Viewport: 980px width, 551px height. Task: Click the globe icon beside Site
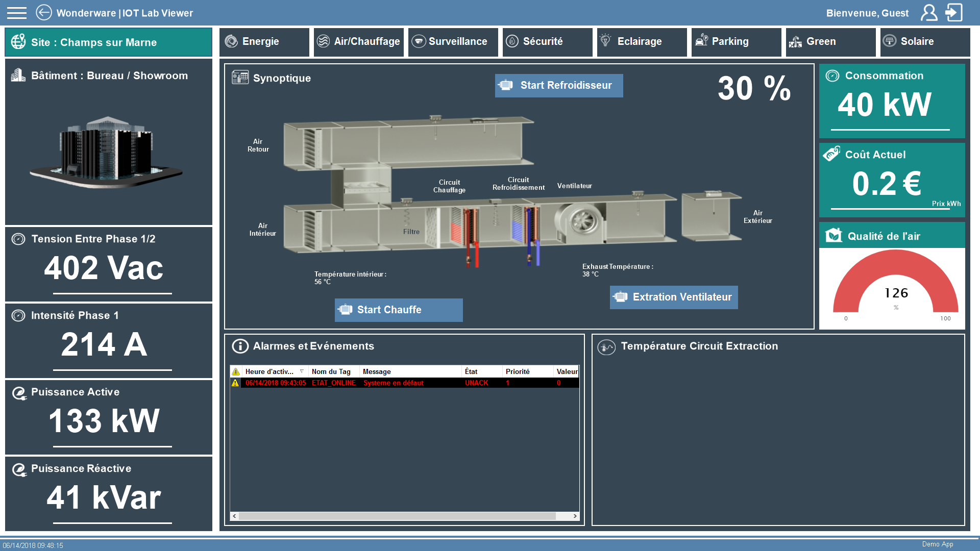tap(18, 42)
